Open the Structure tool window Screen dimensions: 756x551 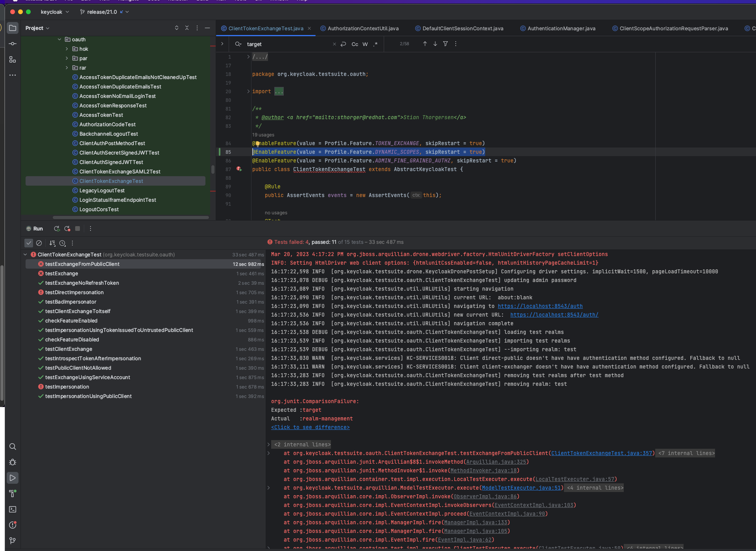[13, 59]
